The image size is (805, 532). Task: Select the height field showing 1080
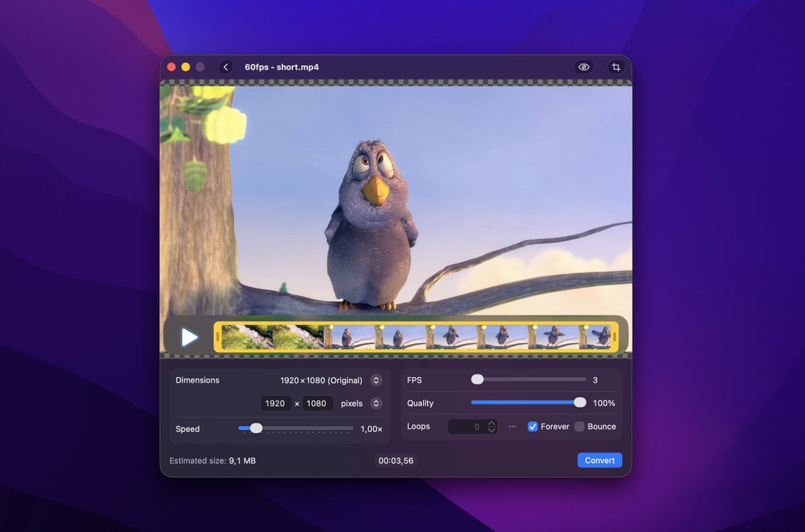point(317,403)
